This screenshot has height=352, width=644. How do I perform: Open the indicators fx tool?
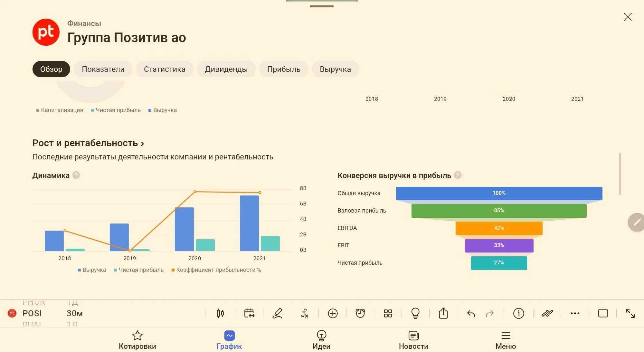[x=305, y=313]
